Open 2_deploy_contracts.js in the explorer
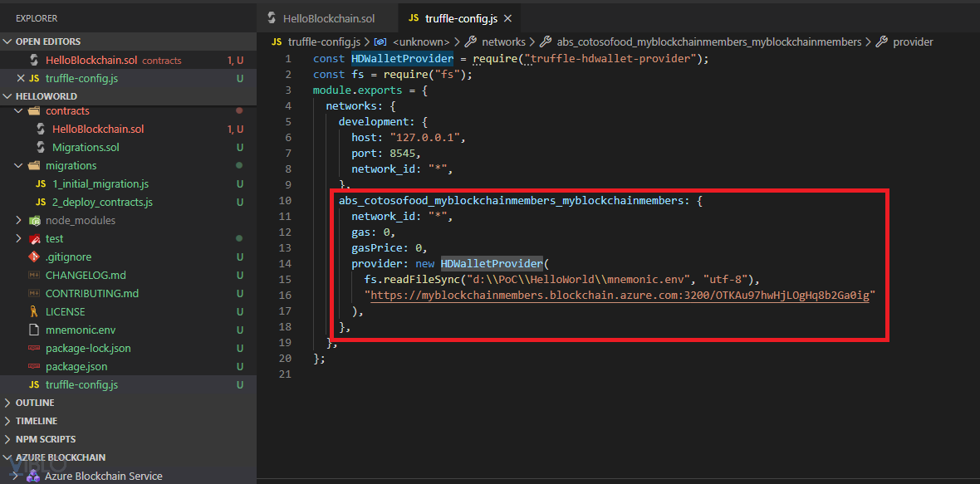 tap(102, 203)
